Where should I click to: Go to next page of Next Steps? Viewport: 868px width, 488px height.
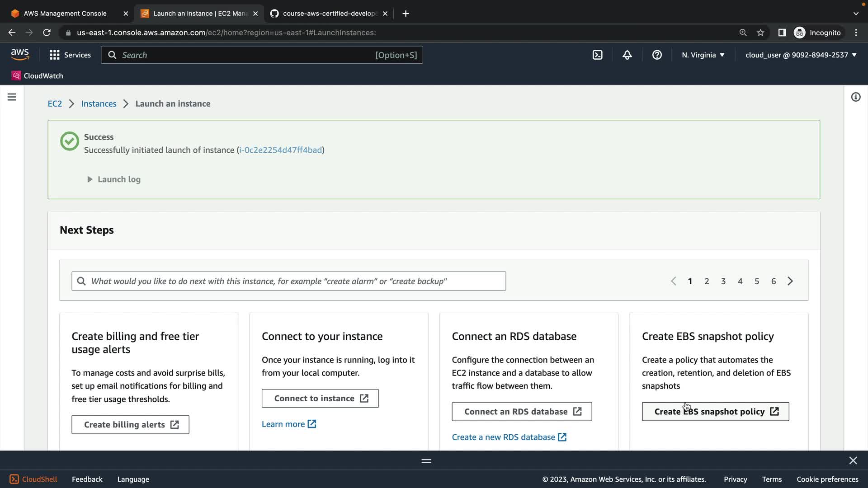point(790,281)
